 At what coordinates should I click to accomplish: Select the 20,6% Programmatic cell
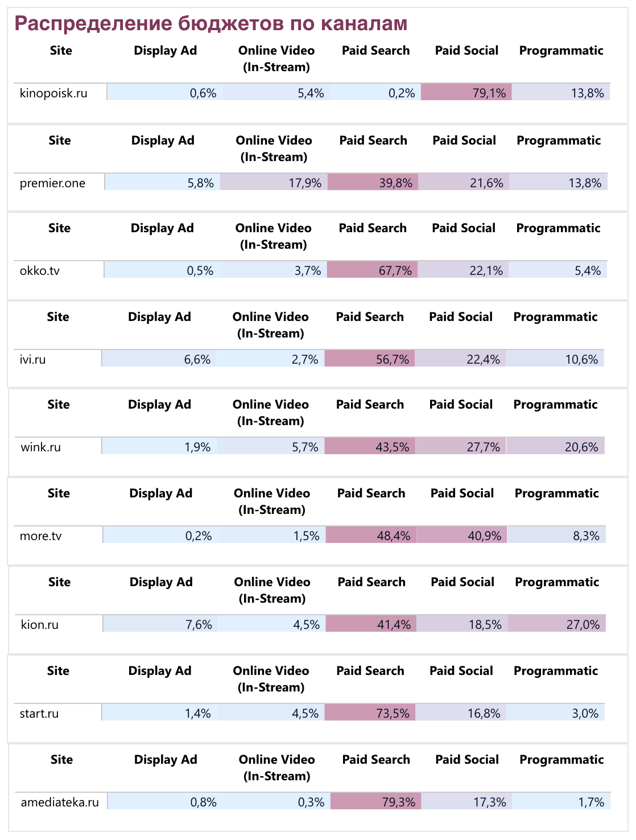556,447
